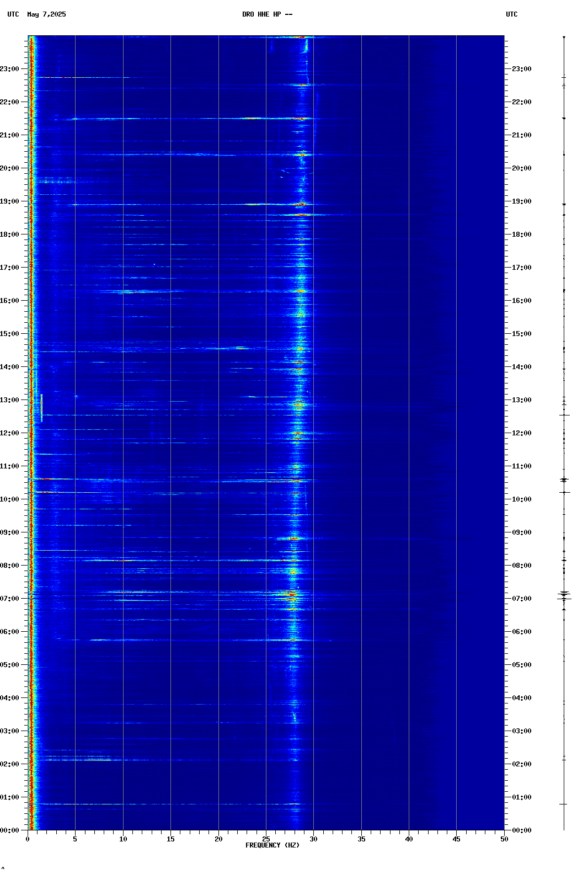The height and width of the screenshot is (874, 588).
Task: Click the 40 Hz frequency tick label
Action: click(x=409, y=839)
